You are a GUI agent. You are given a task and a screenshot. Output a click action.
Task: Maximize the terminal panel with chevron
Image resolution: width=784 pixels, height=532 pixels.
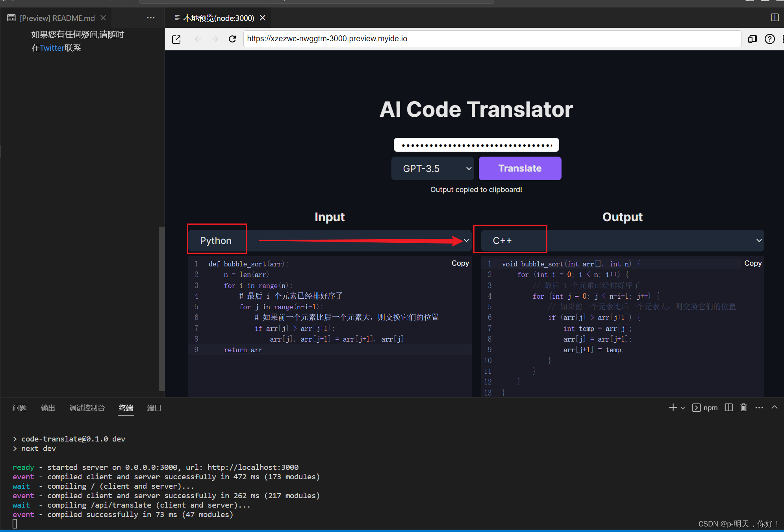click(775, 408)
